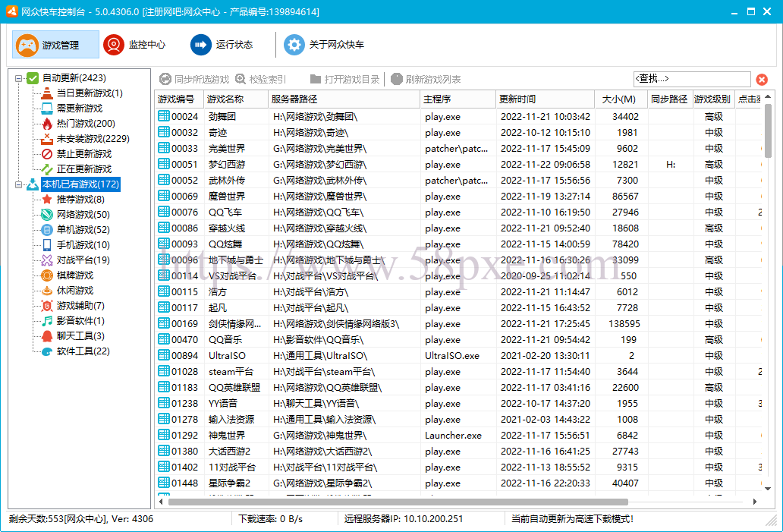Click the prohibited icon for 禁止更新游戏
Image resolution: width=783 pixels, height=532 pixels.
(x=47, y=154)
